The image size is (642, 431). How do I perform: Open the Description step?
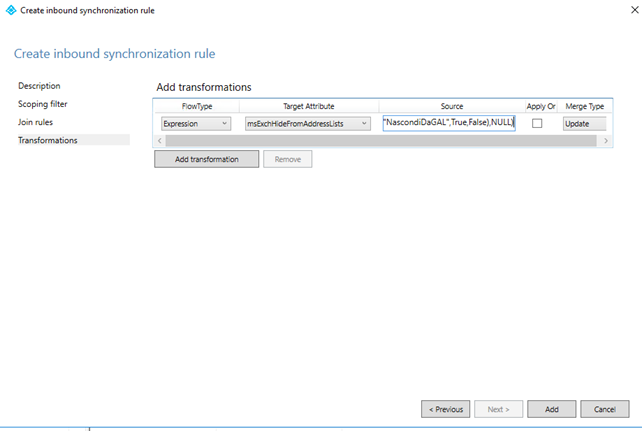(39, 86)
